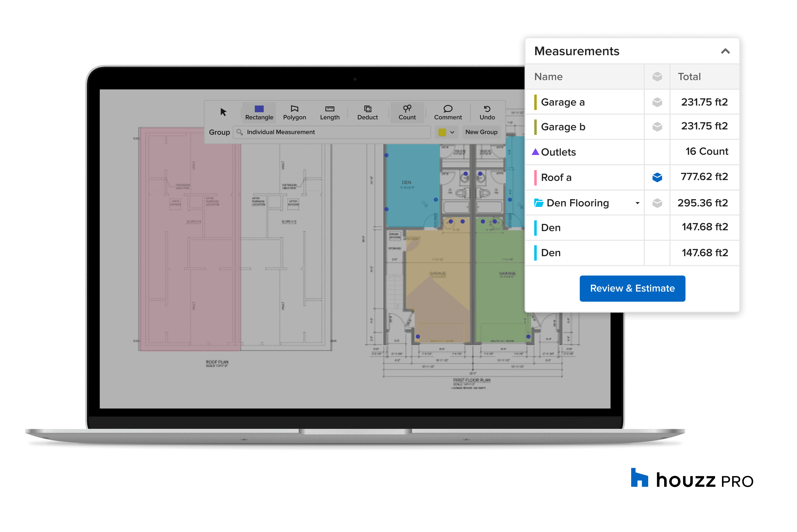Toggle the blue cube icon for Roof a
The image size is (797, 532).
click(x=657, y=177)
